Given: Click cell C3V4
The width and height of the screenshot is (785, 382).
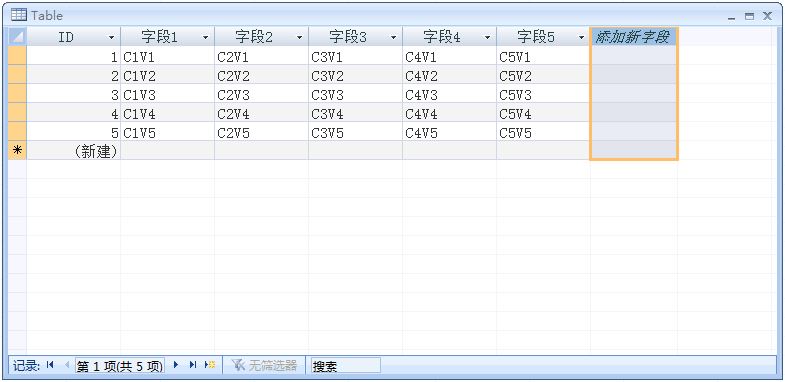Looking at the screenshot, I should (355, 113).
